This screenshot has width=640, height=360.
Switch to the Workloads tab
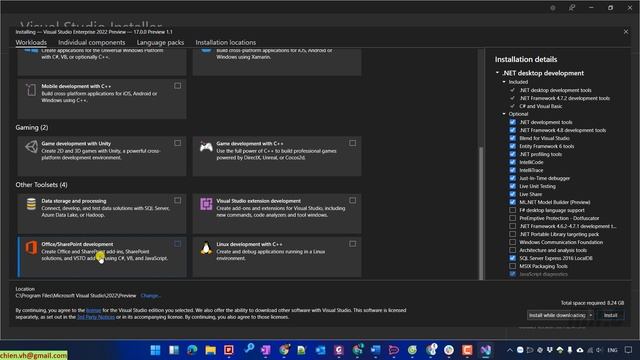(x=31, y=42)
